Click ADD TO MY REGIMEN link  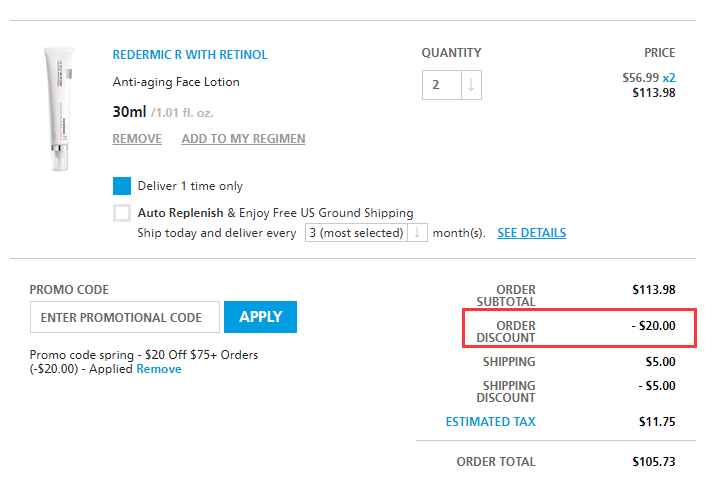243,139
